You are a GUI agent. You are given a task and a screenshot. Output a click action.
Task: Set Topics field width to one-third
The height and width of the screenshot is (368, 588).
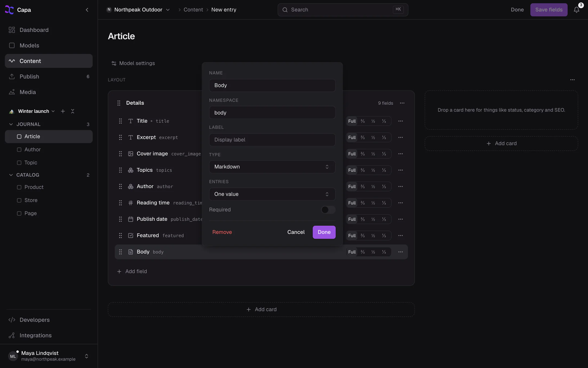tap(384, 170)
